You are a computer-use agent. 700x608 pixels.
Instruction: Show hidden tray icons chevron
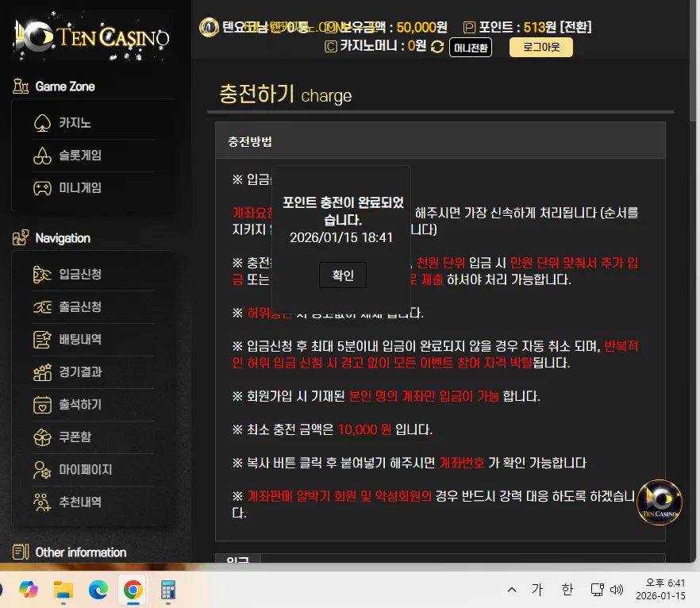[512, 590]
